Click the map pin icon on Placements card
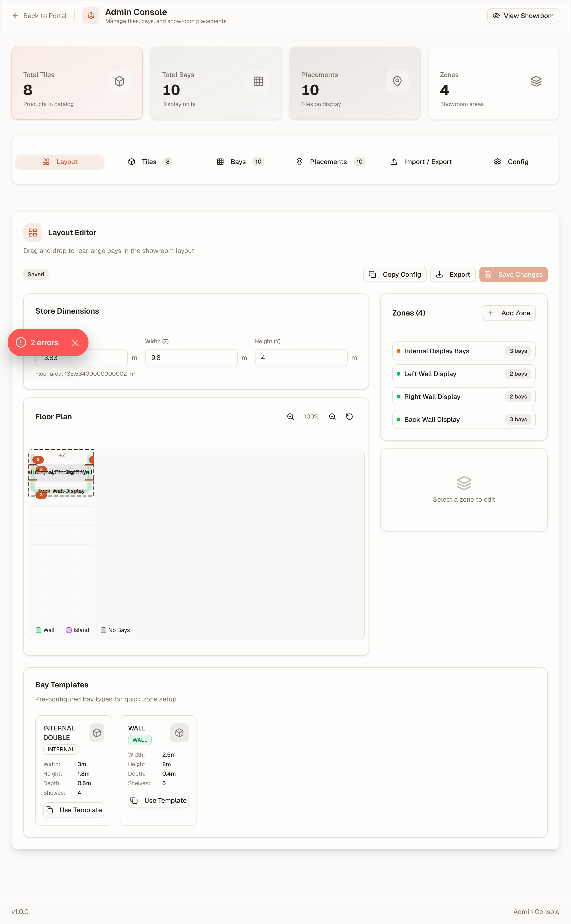The image size is (571, 924). [x=397, y=81]
